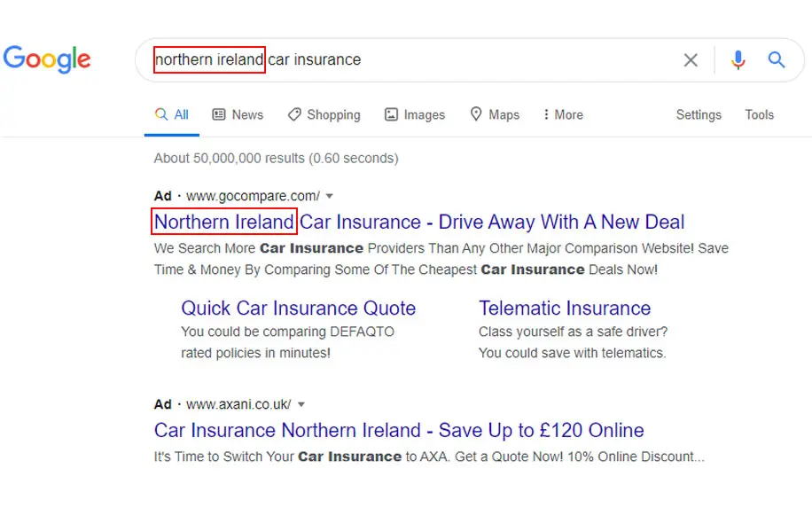Switch to the Shopping tab
812x508 pixels.
click(x=324, y=114)
